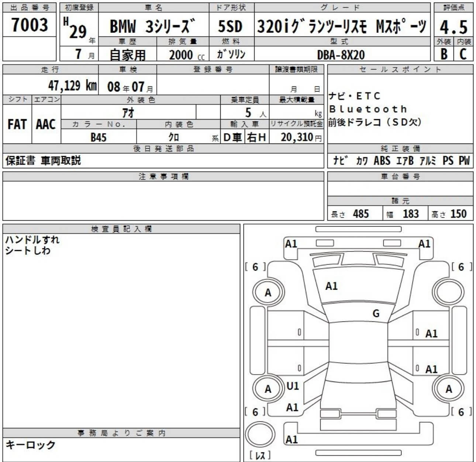
Task: Select the overall score 4.5
Action: pyautogui.click(x=453, y=27)
